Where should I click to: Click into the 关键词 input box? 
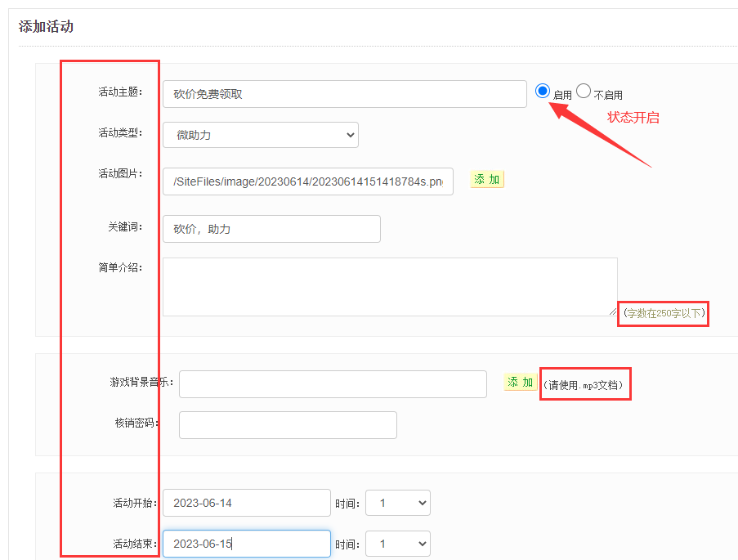[x=271, y=229]
